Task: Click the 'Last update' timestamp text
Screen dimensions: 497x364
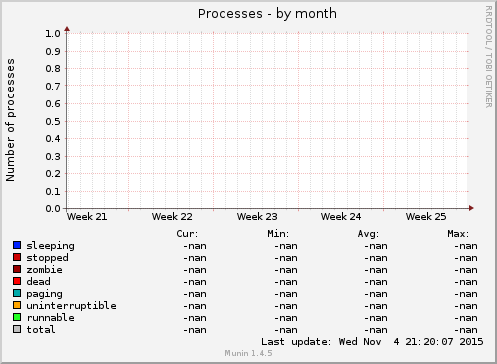Action: click(x=372, y=342)
